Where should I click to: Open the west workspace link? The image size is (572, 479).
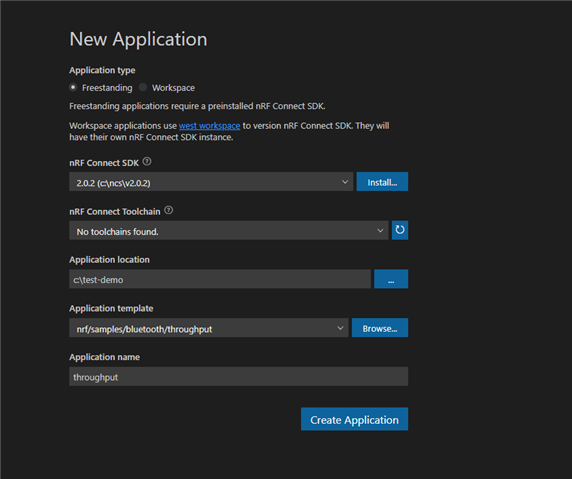pyautogui.click(x=209, y=126)
